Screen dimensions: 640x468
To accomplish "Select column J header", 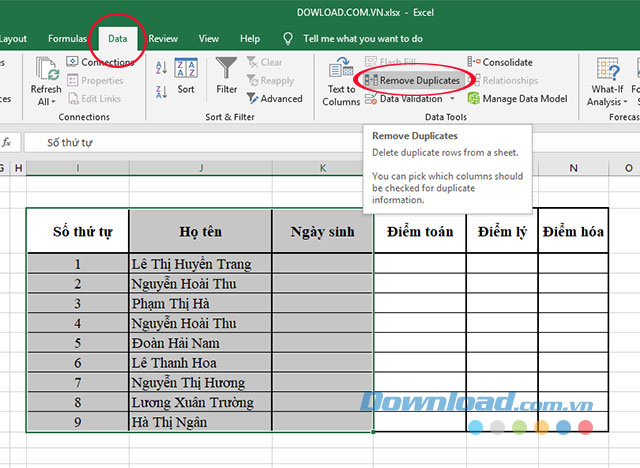I will [x=200, y=168].
